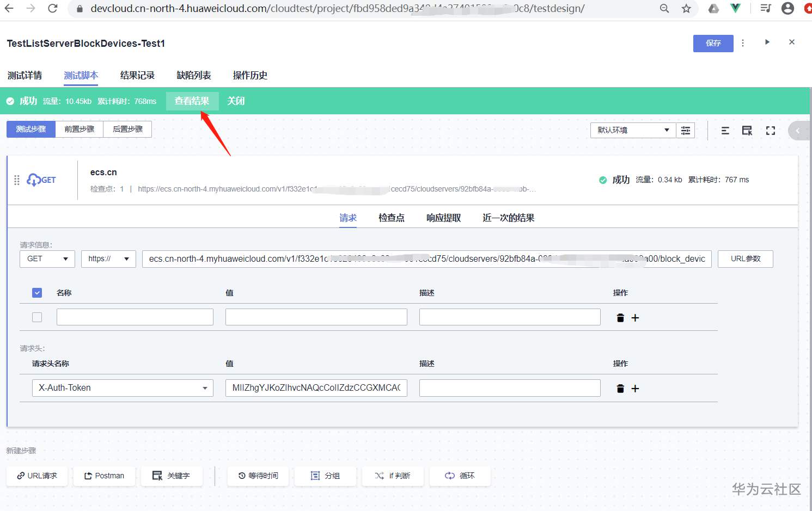Click the X-Auth-Token 描述 field
Image resolution: width=812 pixels, height=511 pixels.
510,388
